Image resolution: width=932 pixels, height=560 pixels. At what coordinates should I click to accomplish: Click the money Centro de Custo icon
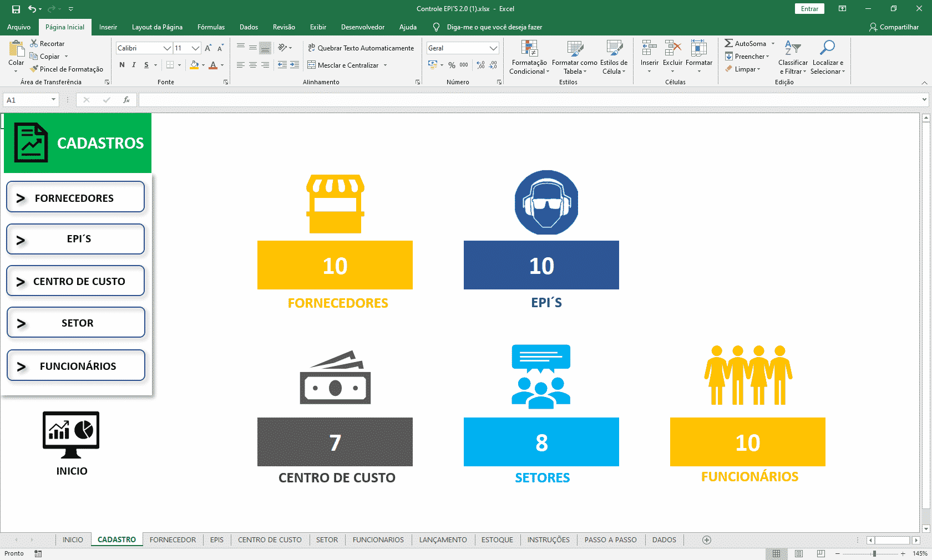pyautogui.click(x=335, y=378)
